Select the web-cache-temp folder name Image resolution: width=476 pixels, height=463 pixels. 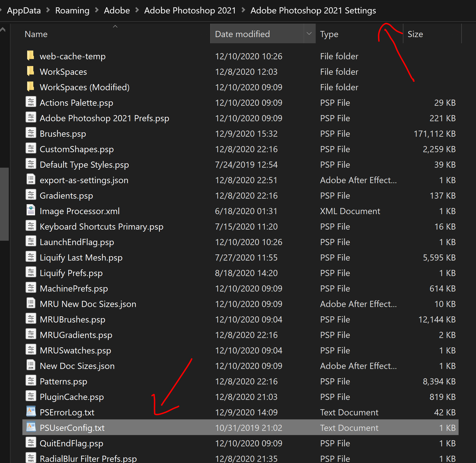pos(73,56)
